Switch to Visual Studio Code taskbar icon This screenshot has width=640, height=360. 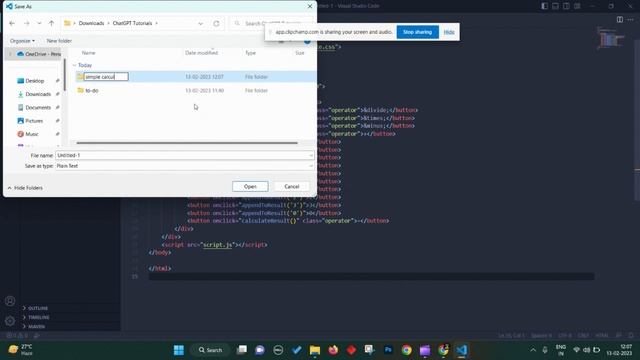(x=462, y=350)
